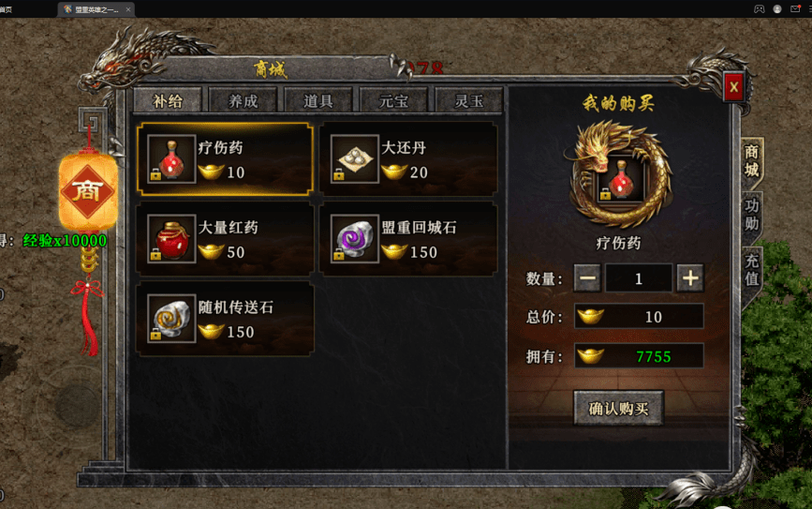
Task: Open the 充值 side tab
Action: tap(752, 271)
